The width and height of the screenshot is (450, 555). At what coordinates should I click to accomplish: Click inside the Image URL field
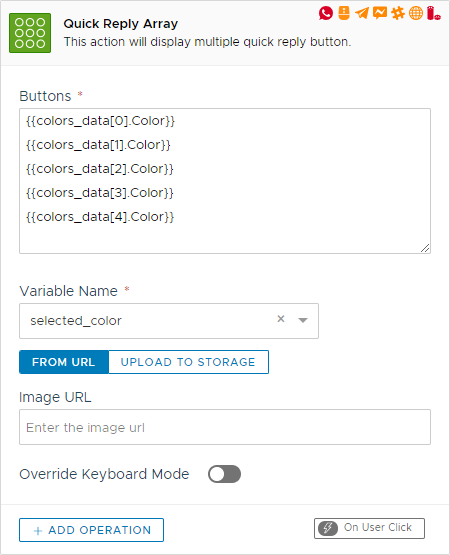pyautogui.click(x=225, y=427)
